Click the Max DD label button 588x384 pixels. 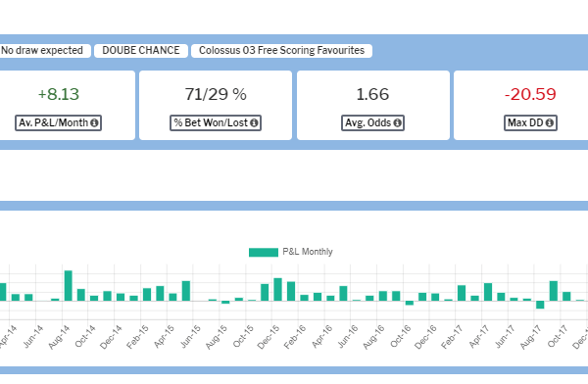pos(530,123)
